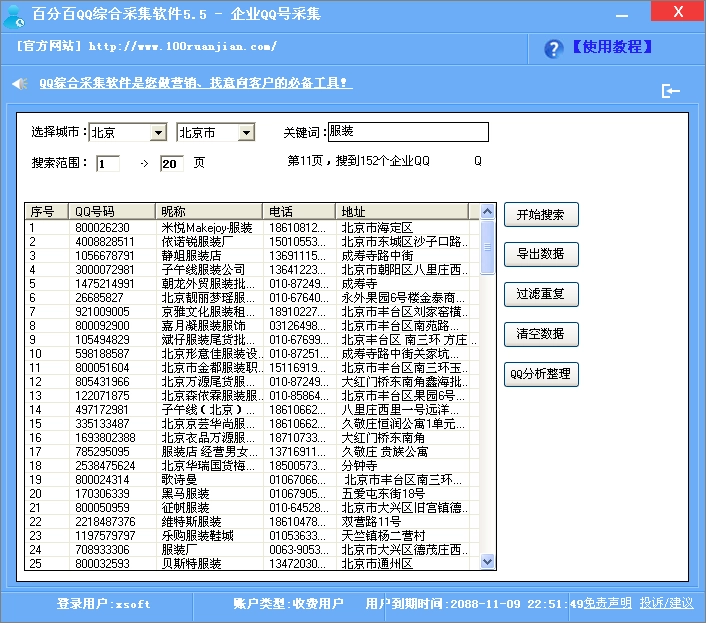Image resolution: width=706 pixels, height=623 pixels.
Task: Close the window with the red X
Action: [x=678, y=11]
